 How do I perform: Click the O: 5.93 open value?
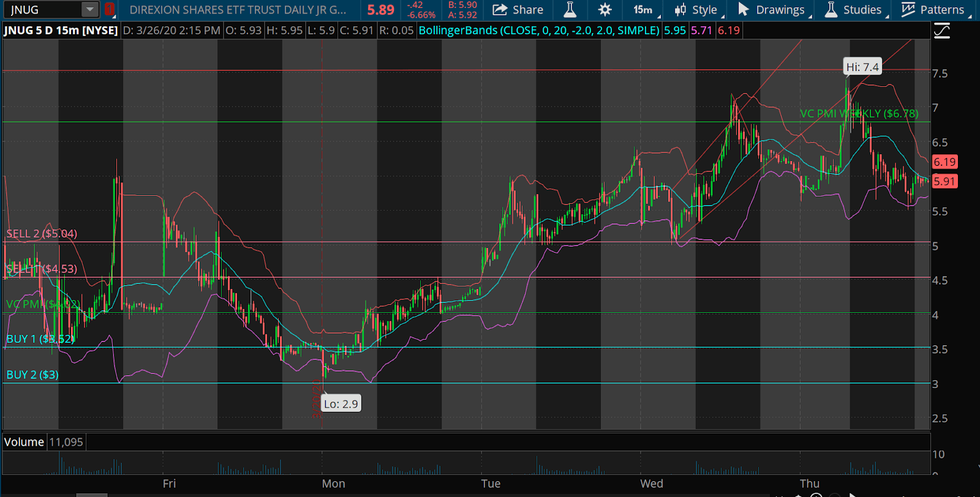click(243, 31)
